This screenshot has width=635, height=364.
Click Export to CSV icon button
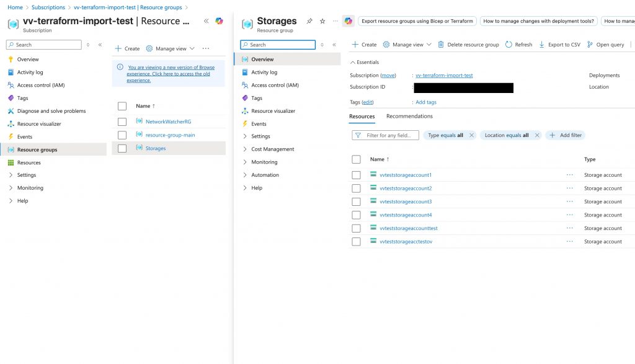tap(541, 45)
